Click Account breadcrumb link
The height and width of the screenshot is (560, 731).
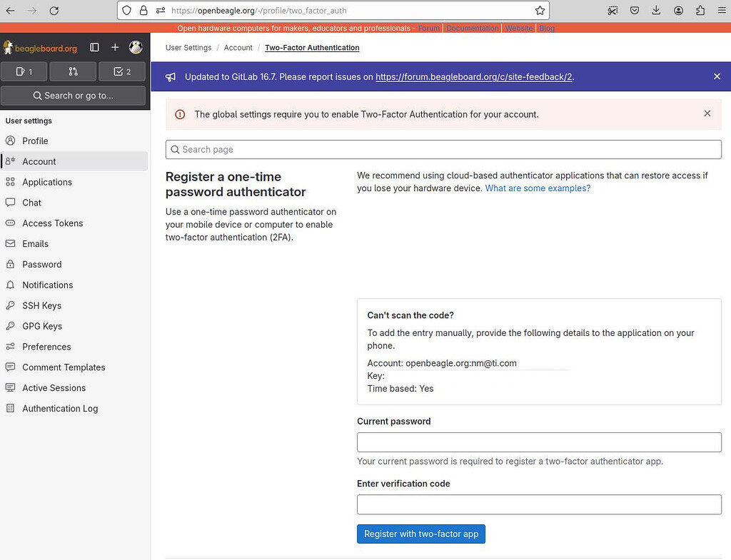click(238, 48)
